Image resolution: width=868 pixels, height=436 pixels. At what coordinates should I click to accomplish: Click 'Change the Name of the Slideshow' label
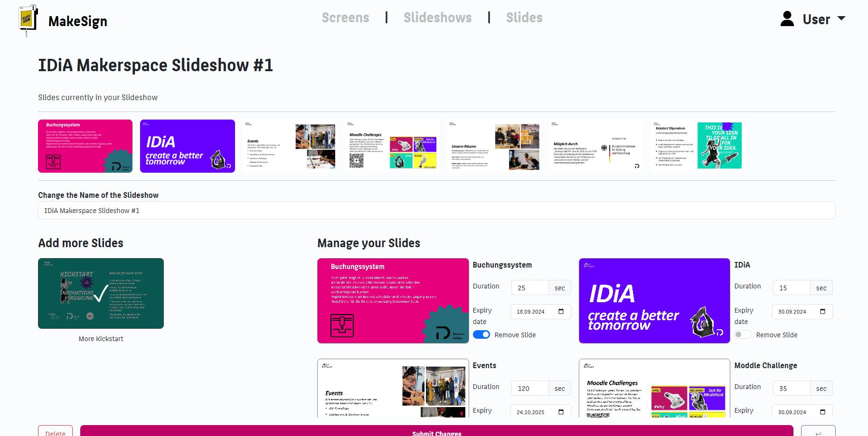click(x=98, y=195)
